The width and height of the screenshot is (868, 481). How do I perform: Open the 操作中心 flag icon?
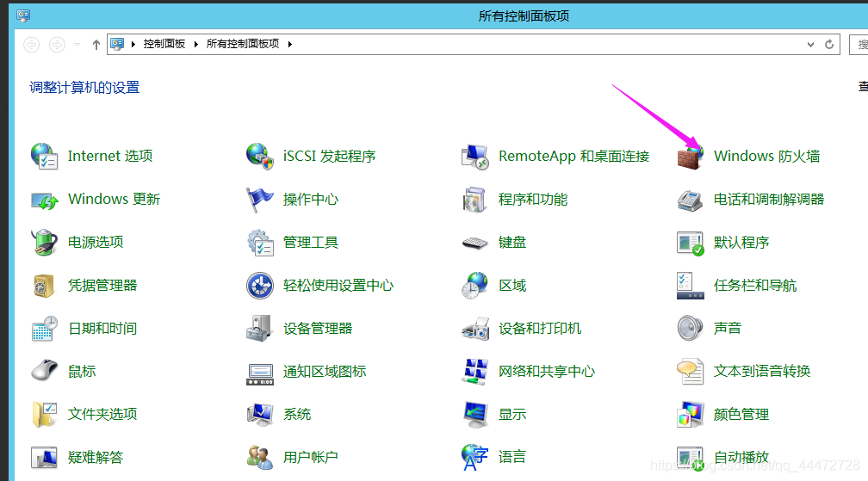tap(260, 200)
